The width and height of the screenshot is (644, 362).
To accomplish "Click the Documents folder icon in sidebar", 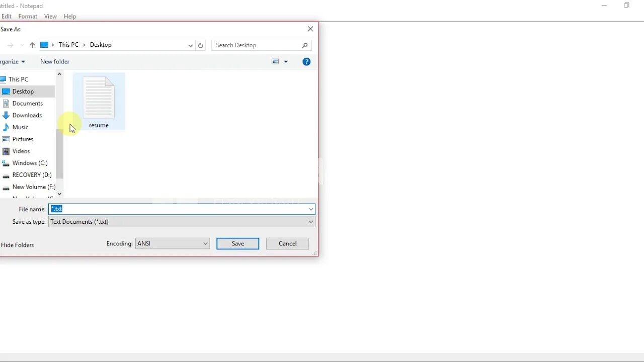I will click(6, 104).
